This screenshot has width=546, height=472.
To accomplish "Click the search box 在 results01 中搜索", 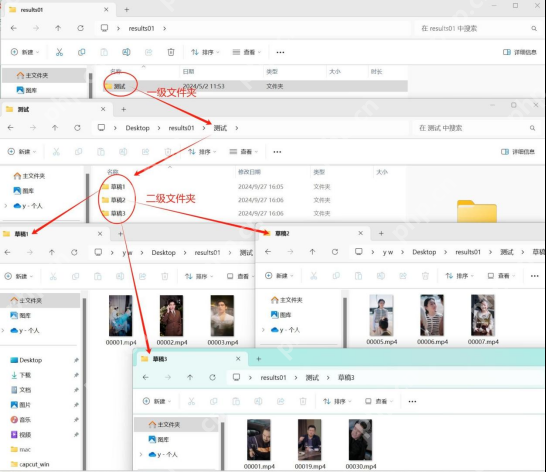I will click(x=478, y=29).
